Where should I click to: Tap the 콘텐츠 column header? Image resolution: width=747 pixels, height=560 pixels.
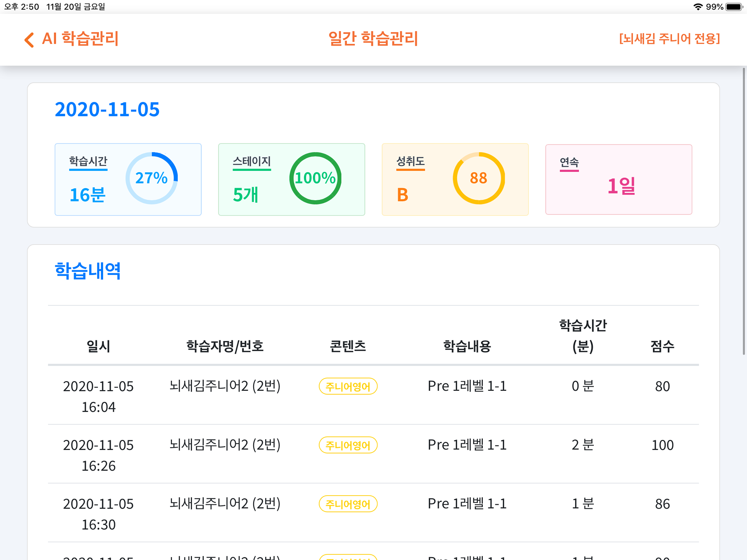pyautogui.click(x=348, y=346)
